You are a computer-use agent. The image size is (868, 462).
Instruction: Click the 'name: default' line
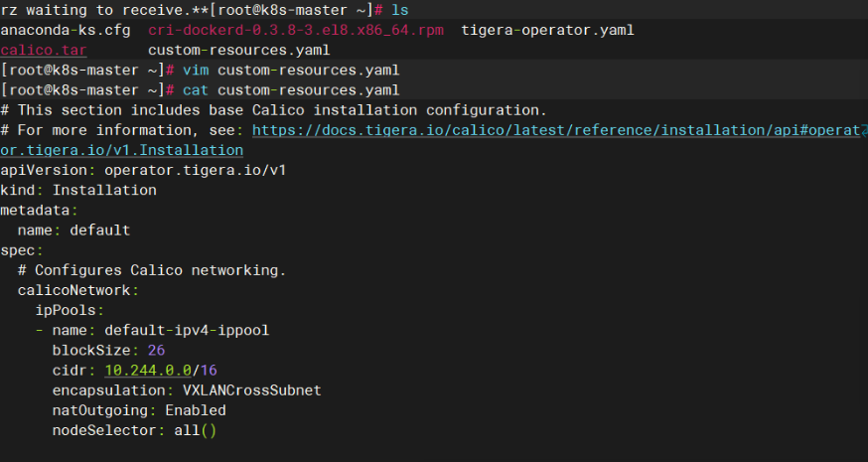point(73,230)
